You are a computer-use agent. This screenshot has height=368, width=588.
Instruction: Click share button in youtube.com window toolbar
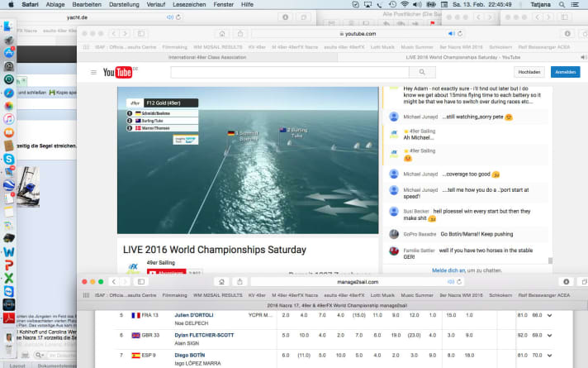[x=240, y=33]
